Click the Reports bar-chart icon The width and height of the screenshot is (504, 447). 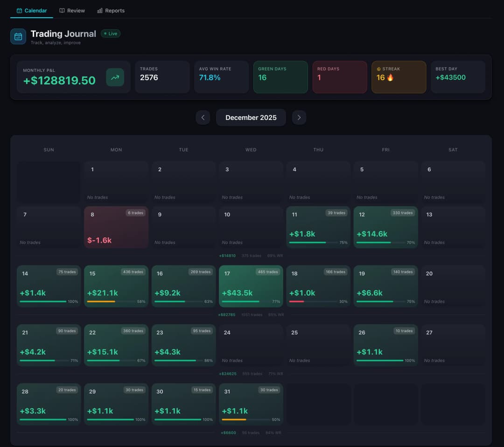99,10
